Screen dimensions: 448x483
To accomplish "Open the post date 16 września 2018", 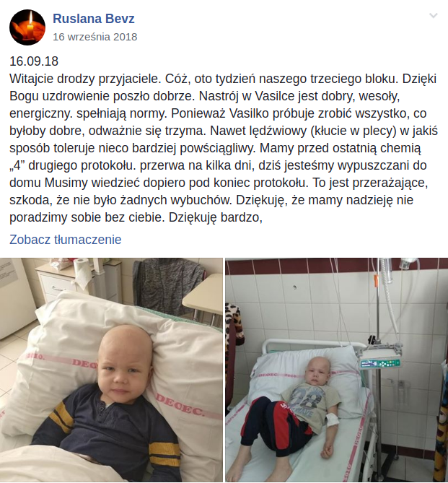I will pyautogui.click(x=95, y=37).
